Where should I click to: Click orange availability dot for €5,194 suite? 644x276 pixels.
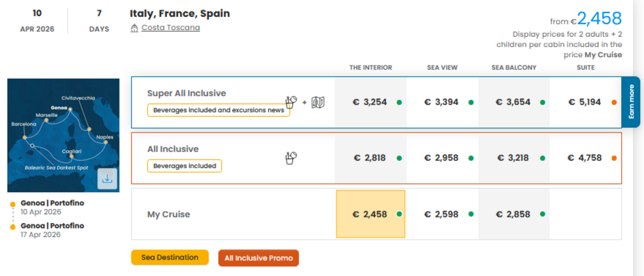click(x=614, y=102)
